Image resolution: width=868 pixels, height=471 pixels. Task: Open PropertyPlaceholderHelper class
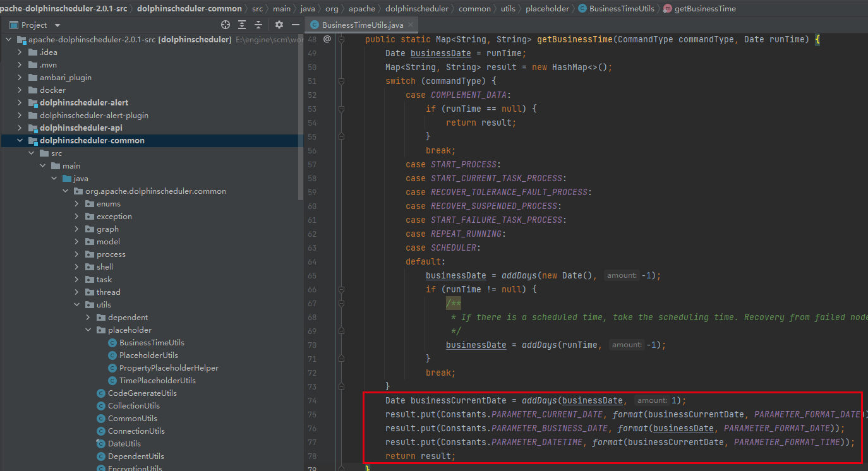[169, 367]
